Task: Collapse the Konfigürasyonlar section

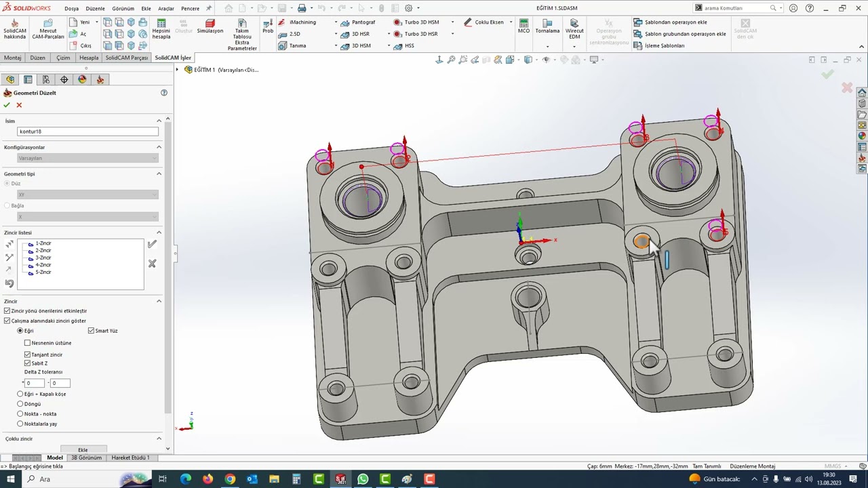Action: [x=159, y=147]
